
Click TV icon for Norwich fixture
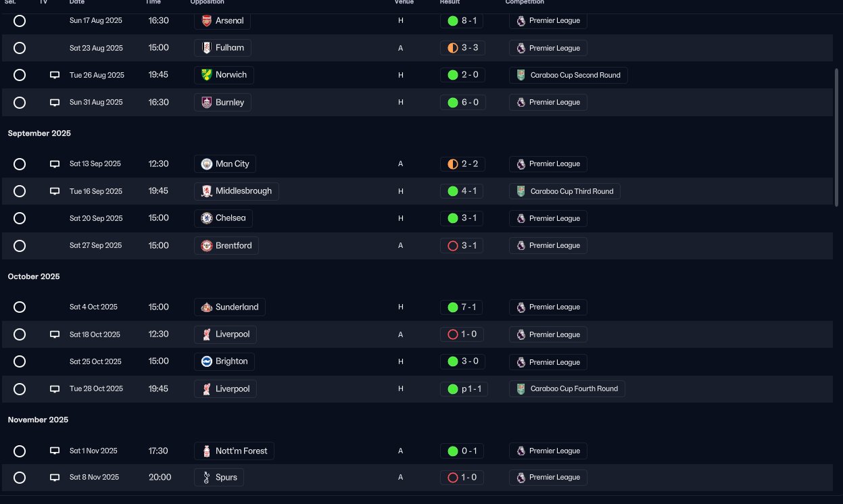pyautogui.click(x=55, y=75)
